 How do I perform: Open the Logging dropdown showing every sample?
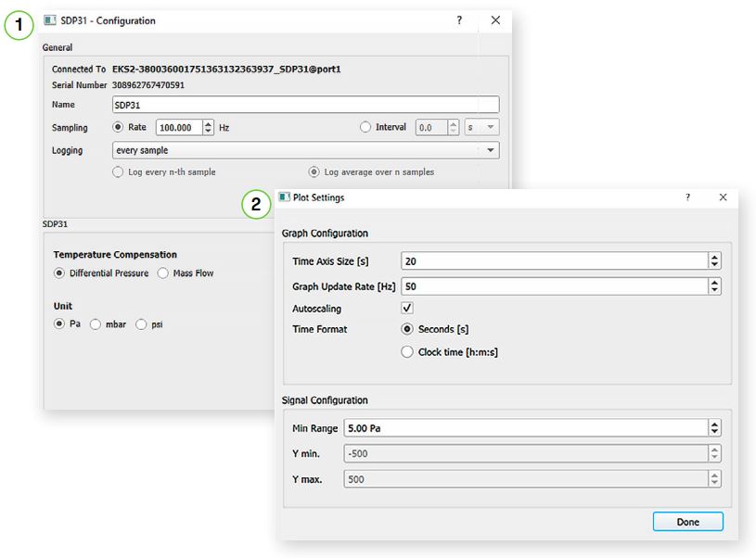click(x=304, y=150)
